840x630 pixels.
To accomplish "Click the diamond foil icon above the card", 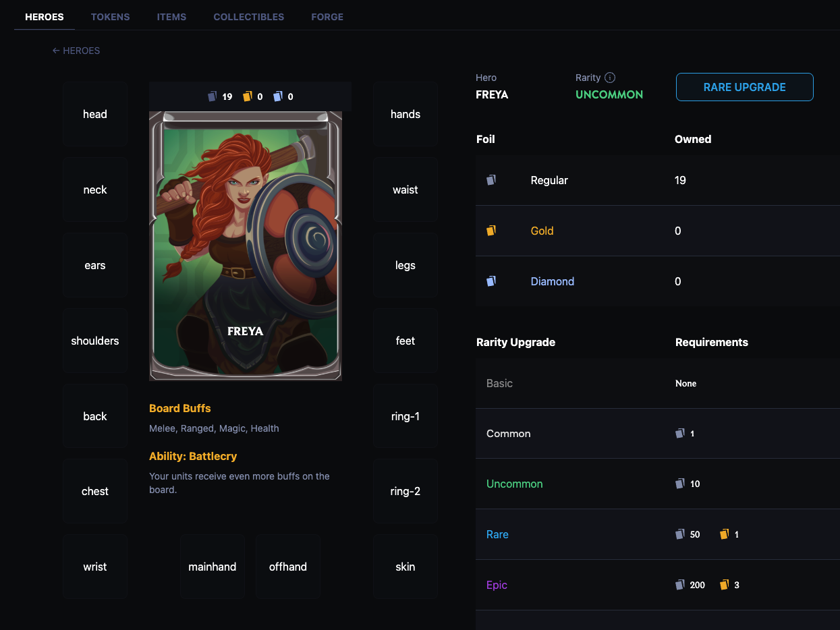I will [x=278, y=96].
